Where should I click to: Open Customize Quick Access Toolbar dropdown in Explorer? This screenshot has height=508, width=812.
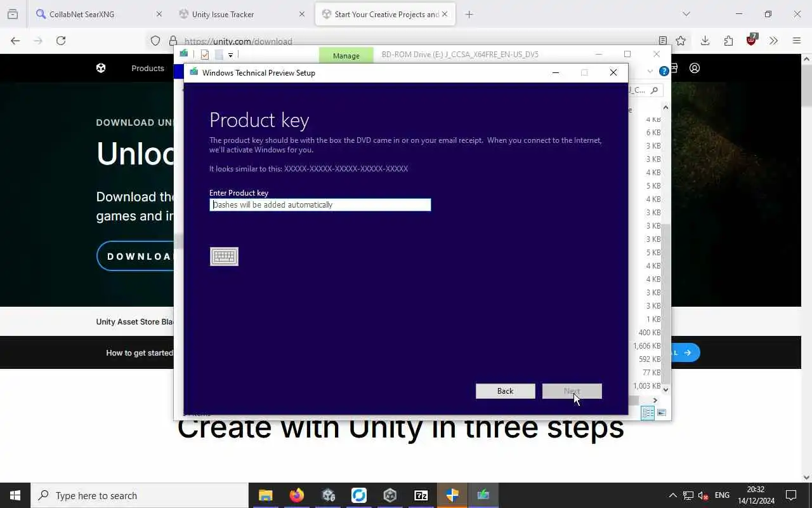231,55
